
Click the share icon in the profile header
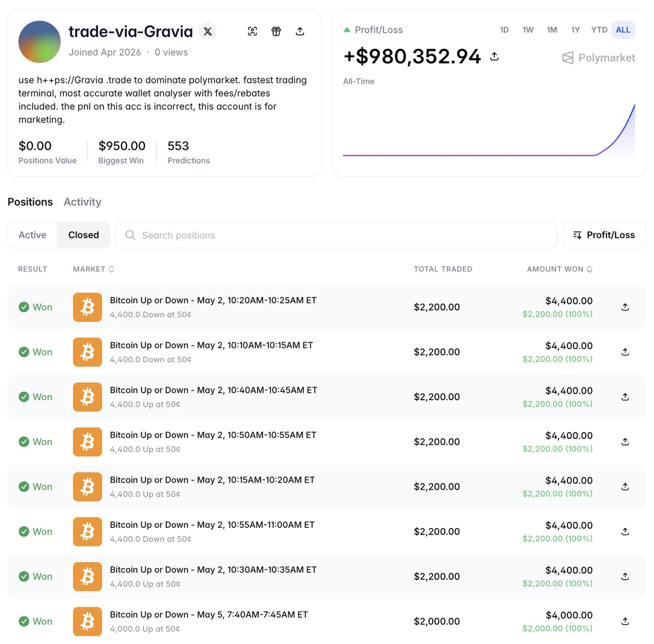(x=300, y=32)
